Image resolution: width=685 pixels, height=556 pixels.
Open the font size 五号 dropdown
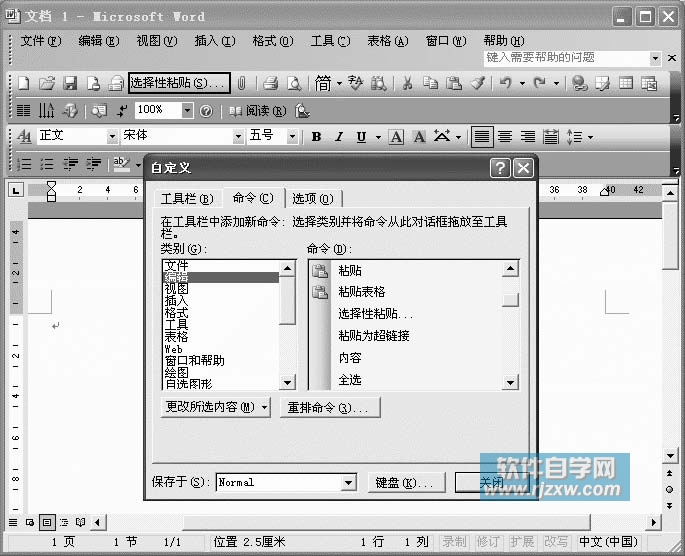click(x=292, y=137)
